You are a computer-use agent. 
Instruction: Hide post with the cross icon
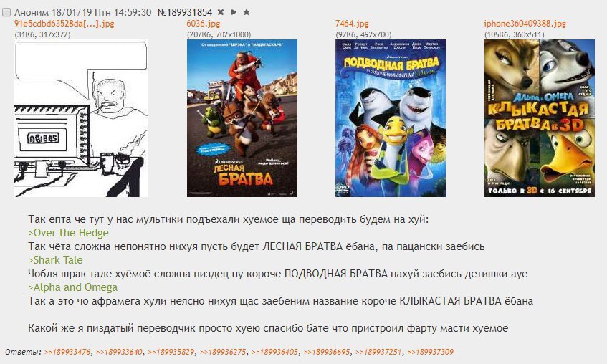[x=221, y=12]
